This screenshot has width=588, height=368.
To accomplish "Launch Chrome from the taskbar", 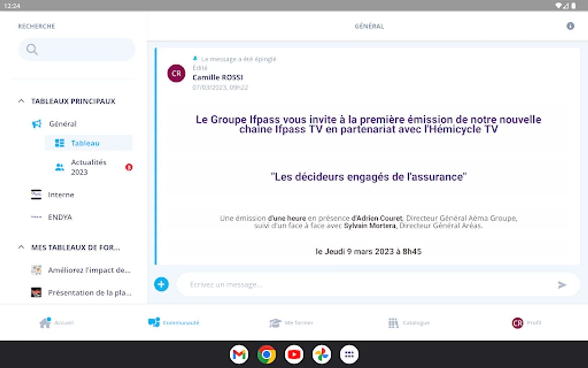I will click(x=267, y=355).
